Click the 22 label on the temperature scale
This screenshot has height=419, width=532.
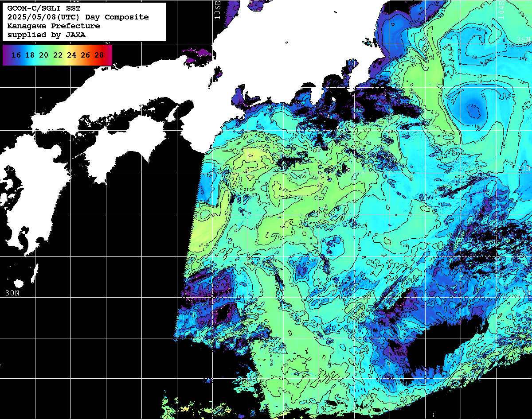click(x=57, y=55)
